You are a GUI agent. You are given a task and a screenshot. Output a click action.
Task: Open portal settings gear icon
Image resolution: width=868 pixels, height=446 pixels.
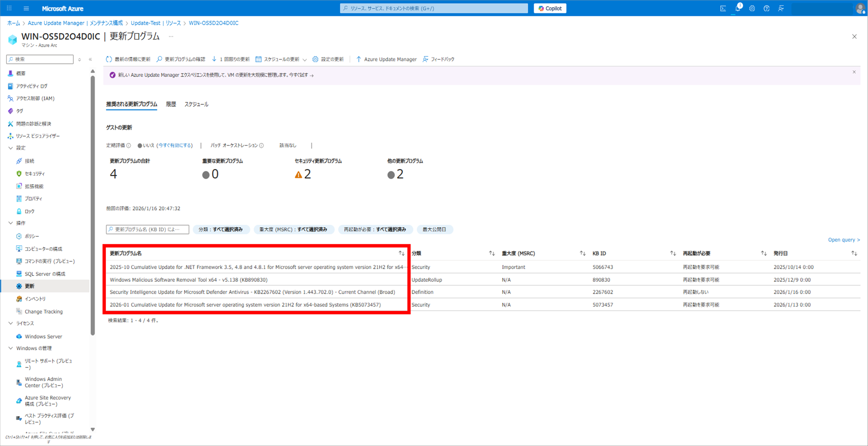click(x=752, y=8)
